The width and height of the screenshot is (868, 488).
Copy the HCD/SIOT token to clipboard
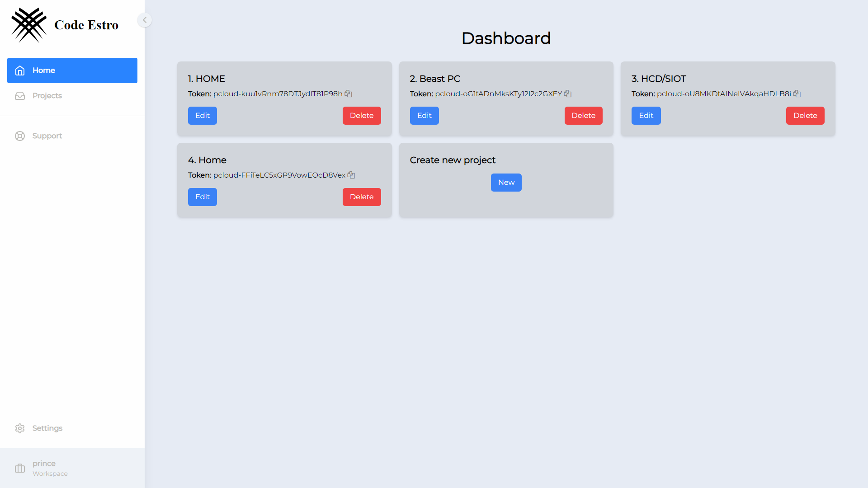[797, 94]
